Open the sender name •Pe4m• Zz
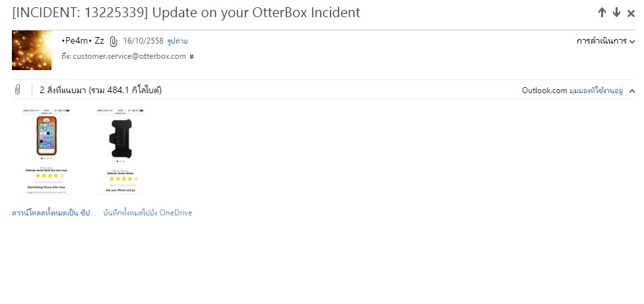 82,41
